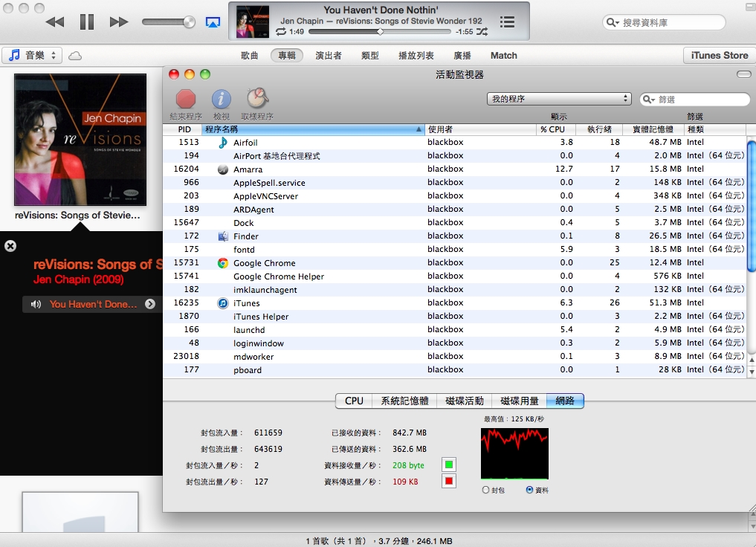Open the Music library selector dropdown
This screenshot has height=547, width=756.
[x=33, y=56]
